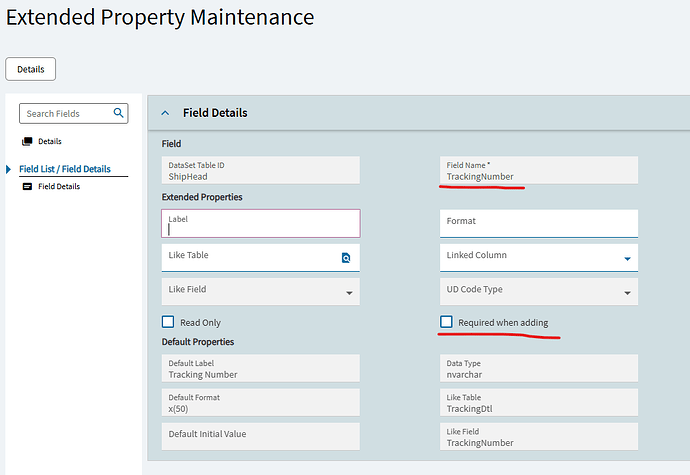Open the UD Code Type dropdown
690x475 pixels.
(627, 293)
